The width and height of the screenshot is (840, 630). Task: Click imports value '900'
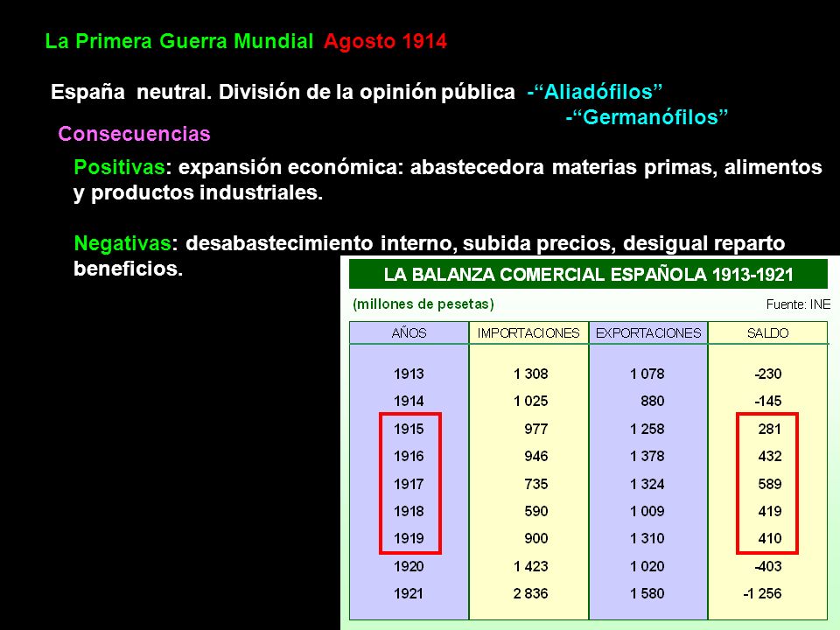coord(536,538)
